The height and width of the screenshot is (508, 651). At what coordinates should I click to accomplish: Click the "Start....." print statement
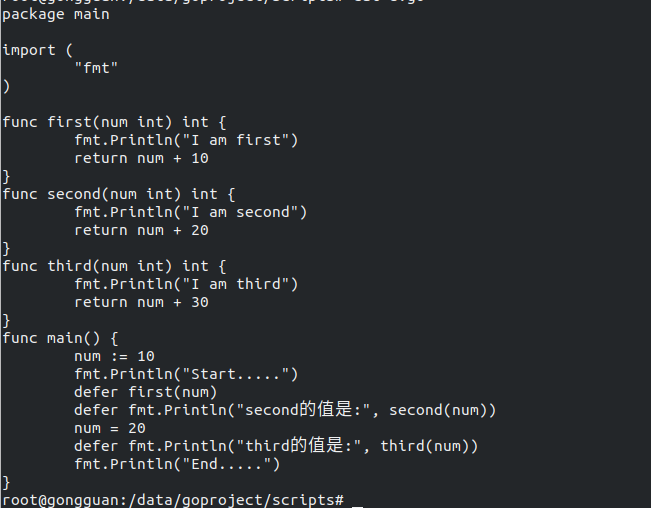[x=186, y=374]
